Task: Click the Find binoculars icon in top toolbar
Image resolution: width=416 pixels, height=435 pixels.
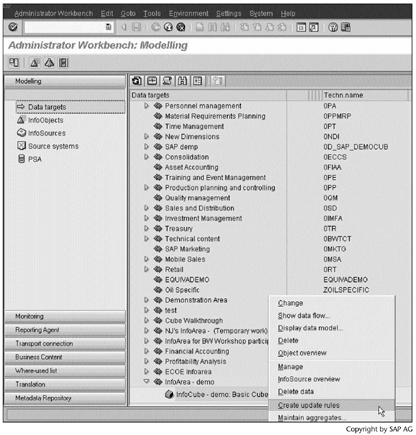Action: [213, 27]
